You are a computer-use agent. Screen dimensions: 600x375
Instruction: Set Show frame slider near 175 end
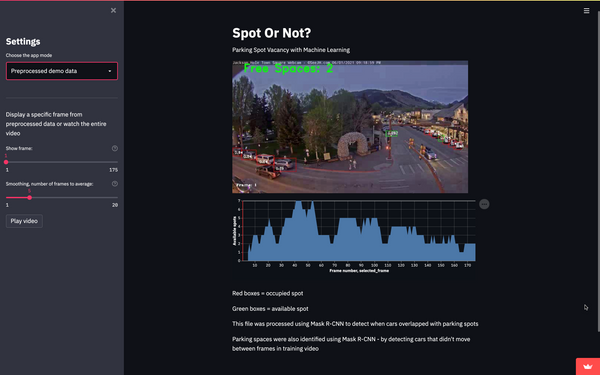coord(116,162)
